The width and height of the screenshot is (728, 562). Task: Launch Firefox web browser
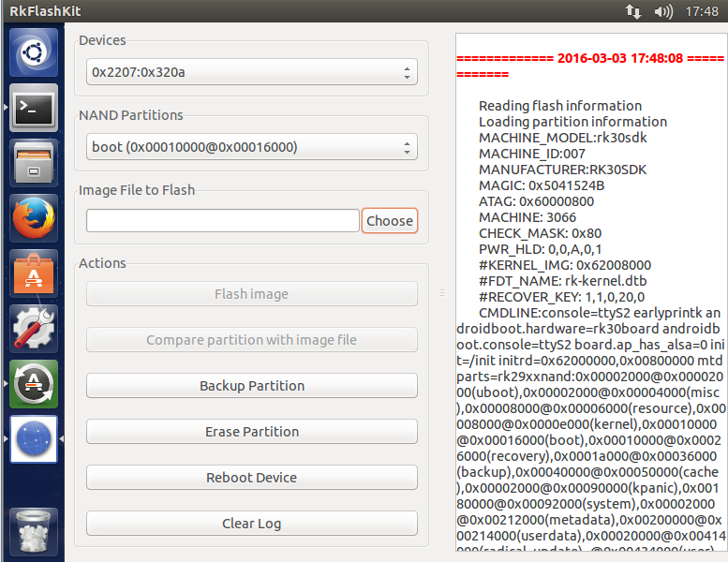tap(34, 219)
